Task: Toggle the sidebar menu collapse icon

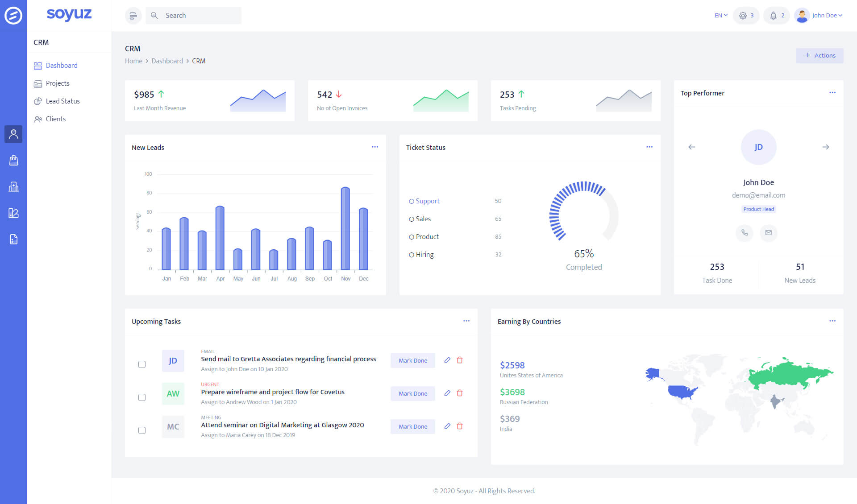Action: (x=133, y=16)
